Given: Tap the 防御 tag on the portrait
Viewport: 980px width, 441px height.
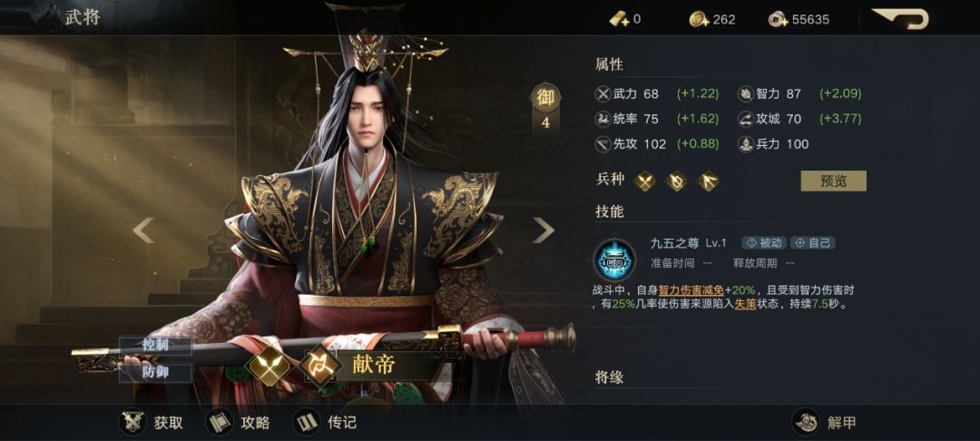Looking at the screenshot, I should (156, 373).
